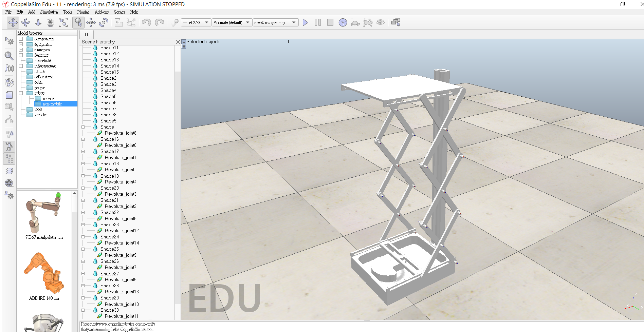Open the Edit menu
Image resolution: width=644 pixels, height=332 pixels.
20,12
